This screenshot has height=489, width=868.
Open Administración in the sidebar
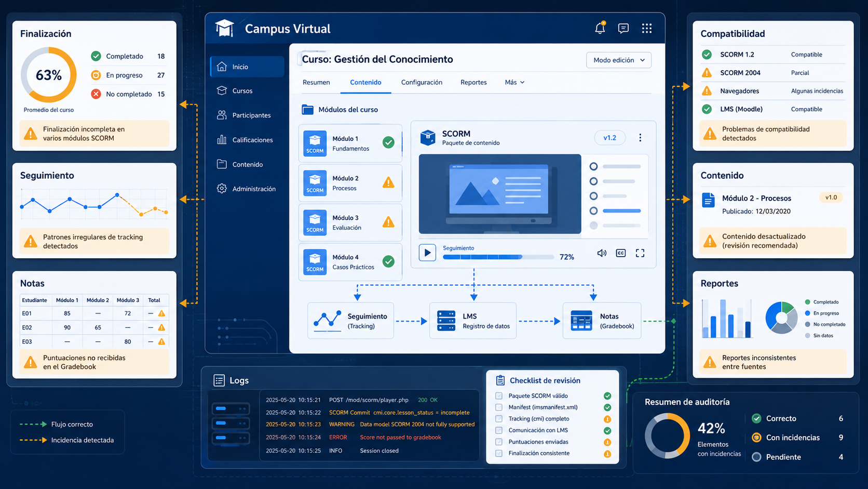coord(247,189)
